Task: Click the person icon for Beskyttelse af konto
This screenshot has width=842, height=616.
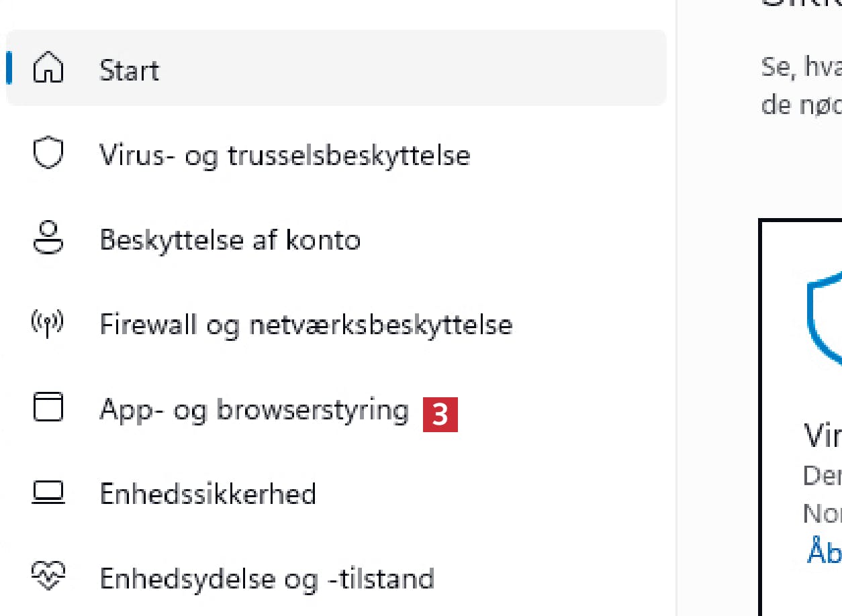Action: 48,239
